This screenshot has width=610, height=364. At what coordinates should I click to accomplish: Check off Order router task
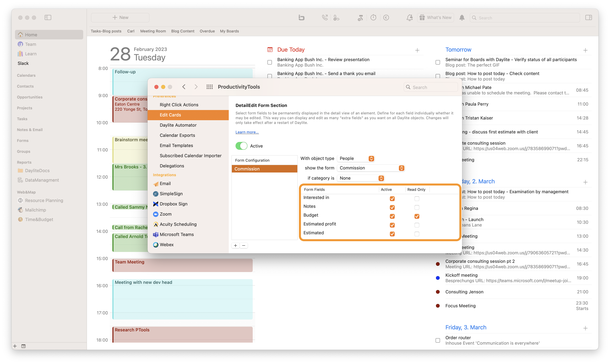coord(438,340)
